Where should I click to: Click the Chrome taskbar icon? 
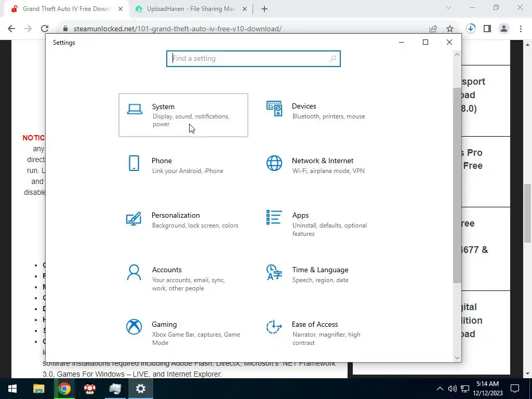tap(64, 389)
